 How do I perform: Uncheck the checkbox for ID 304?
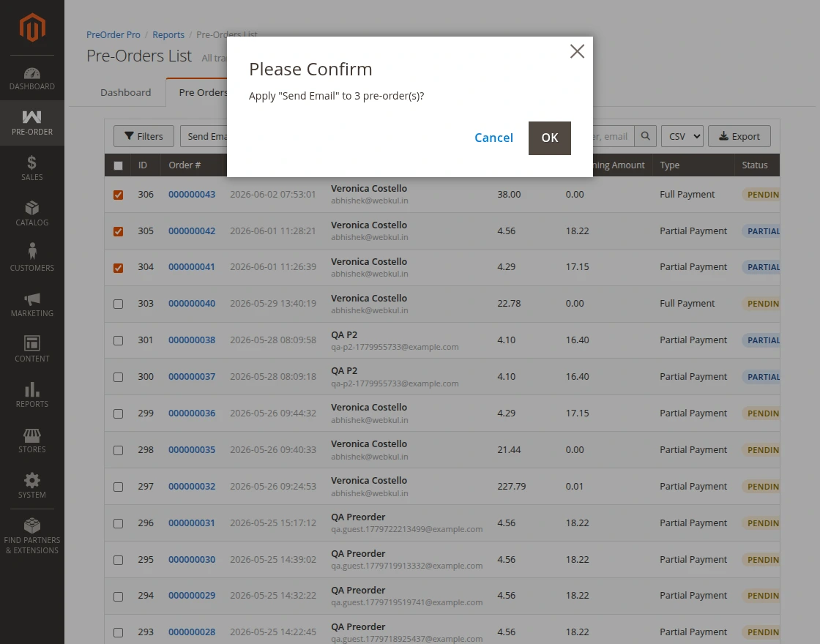(118, 268)
